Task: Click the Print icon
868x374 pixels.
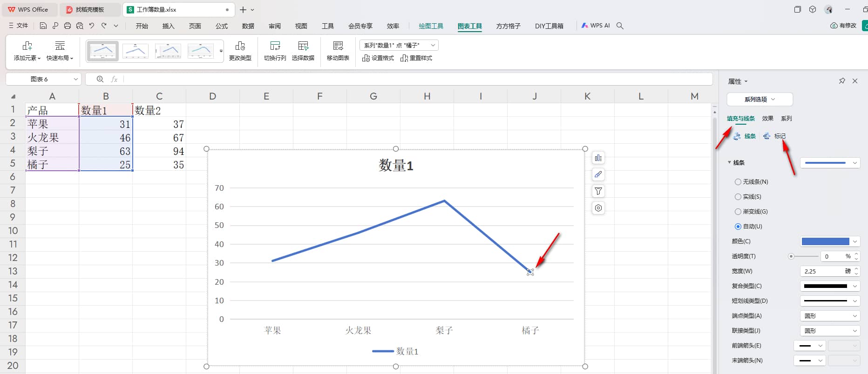Action: 68,26
